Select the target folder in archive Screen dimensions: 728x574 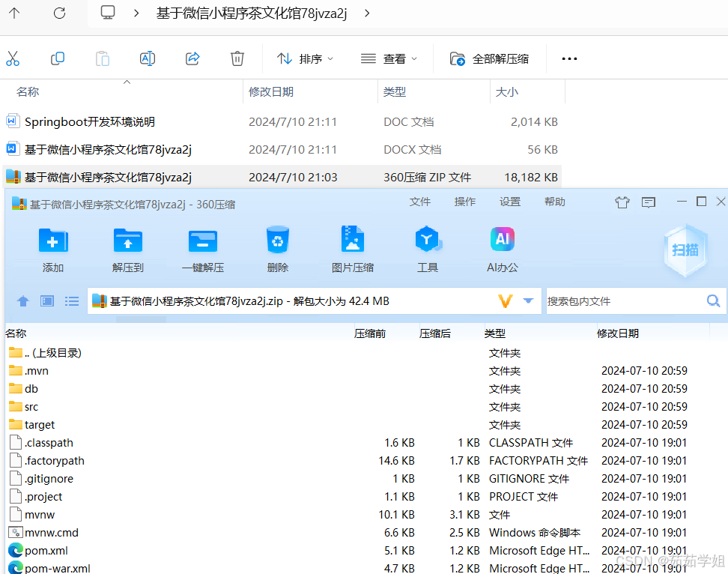pos(31,425)
